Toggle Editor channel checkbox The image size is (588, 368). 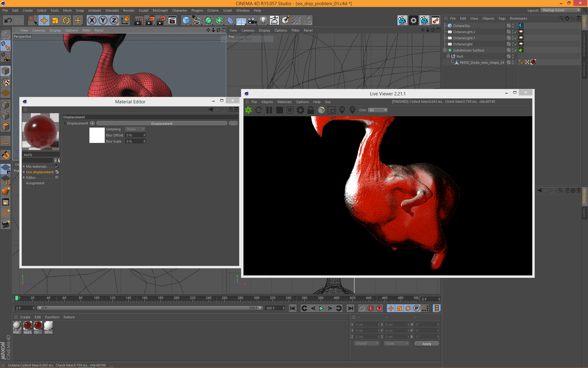(57, 178)
